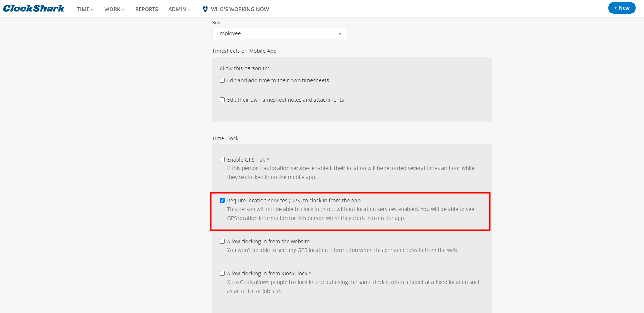Click the + New button
Image resolution: width=644 pixels, height=313 pixels.
pyautogui.click(x=622, y=8)
